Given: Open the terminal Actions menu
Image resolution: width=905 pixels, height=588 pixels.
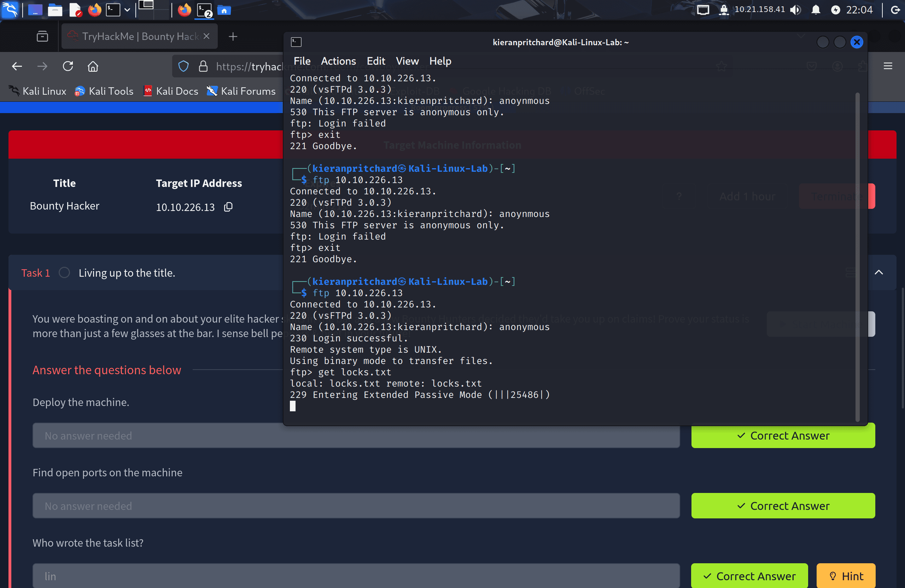Looking at the screenshot, I should point(338,61).
